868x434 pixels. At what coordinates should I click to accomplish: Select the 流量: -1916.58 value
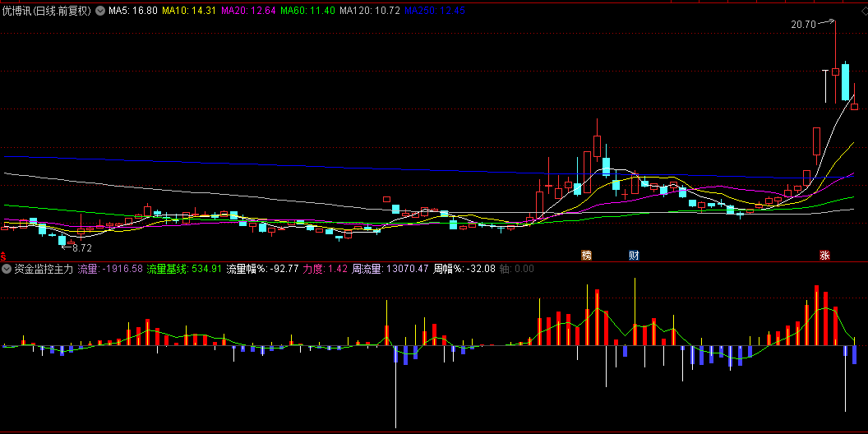pos(110,270)
